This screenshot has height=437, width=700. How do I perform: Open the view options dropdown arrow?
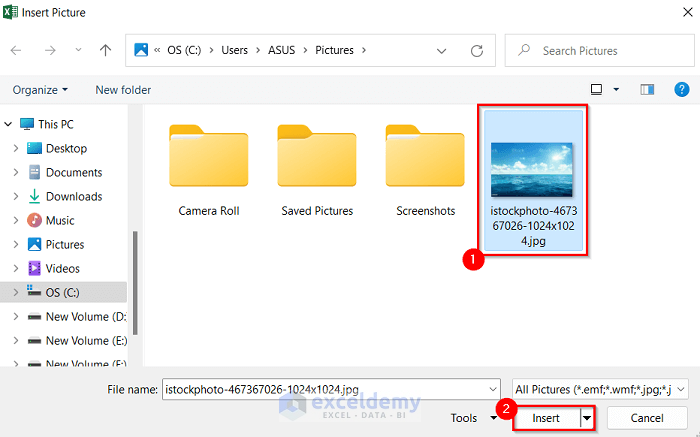pos(616,90)
